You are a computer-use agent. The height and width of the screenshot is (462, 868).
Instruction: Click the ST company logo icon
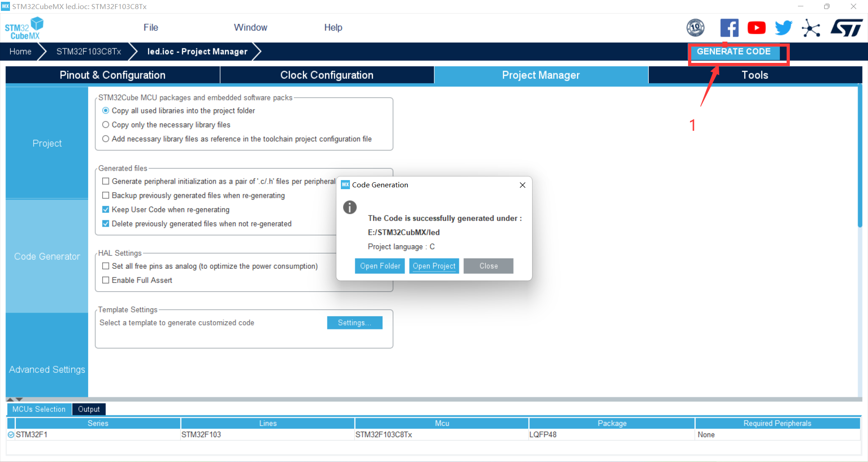pos(846,28)
